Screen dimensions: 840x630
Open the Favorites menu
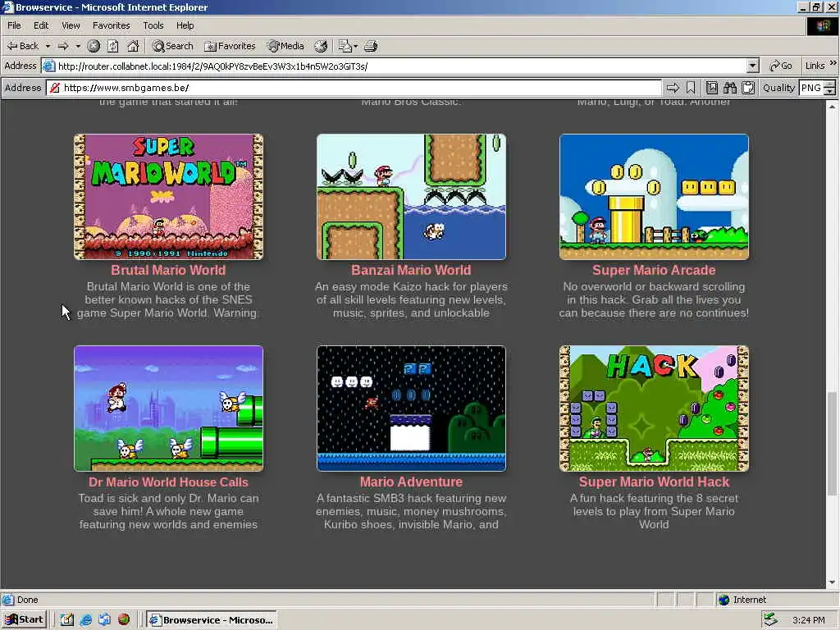(x=111, y=25)
